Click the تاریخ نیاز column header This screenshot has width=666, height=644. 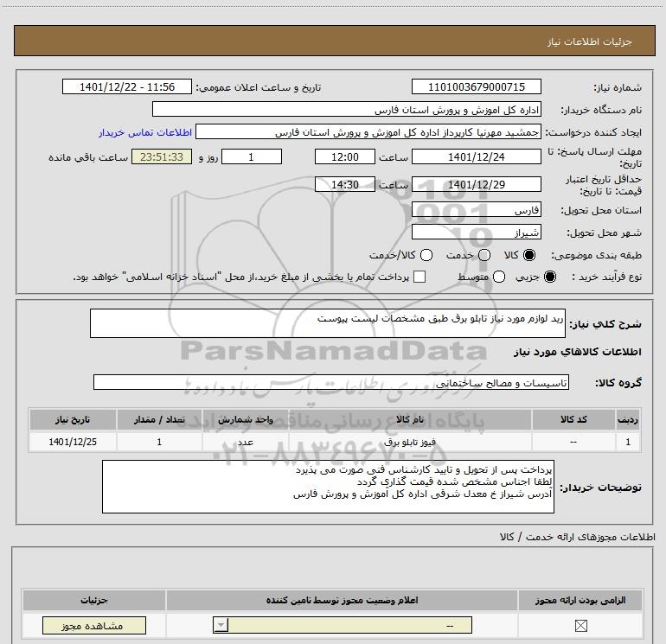73,419
